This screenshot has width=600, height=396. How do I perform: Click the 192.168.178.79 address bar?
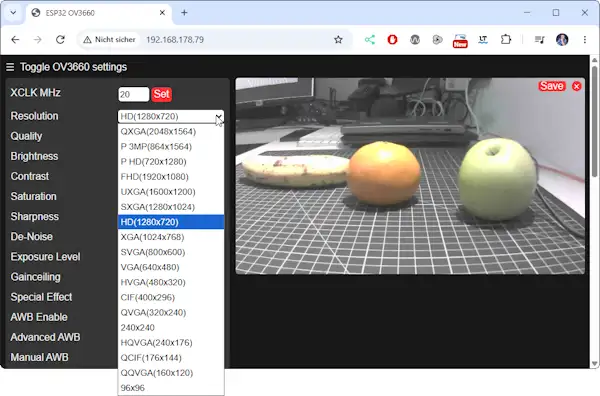click(175, 39)
